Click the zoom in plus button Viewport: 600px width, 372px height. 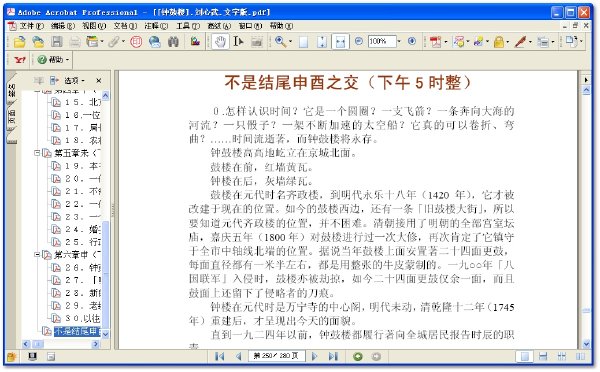click(412, 41)
